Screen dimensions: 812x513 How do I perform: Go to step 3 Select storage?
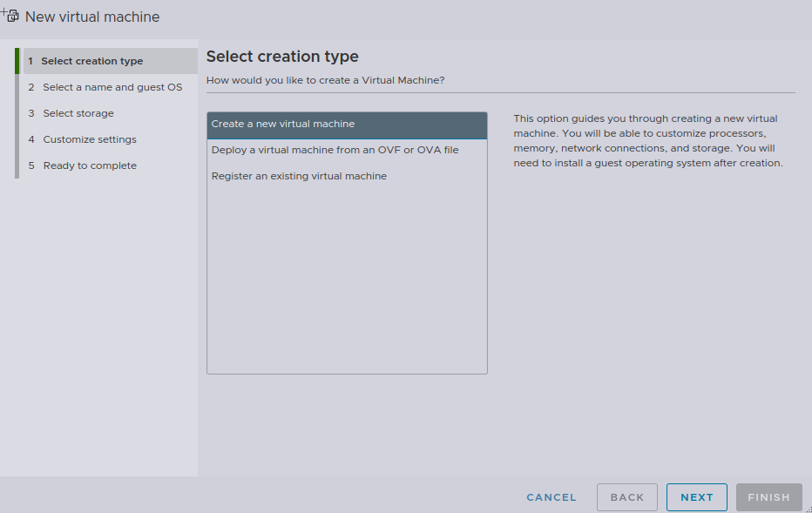pyautogui.click(x=78, y=113)
